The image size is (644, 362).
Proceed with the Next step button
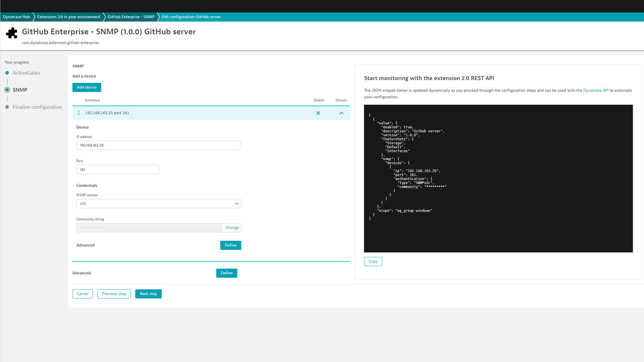(x=148, y=294)
